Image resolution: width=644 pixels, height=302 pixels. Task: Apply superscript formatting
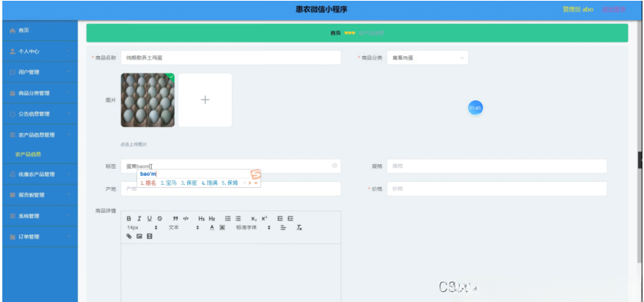tap(264, 219)
